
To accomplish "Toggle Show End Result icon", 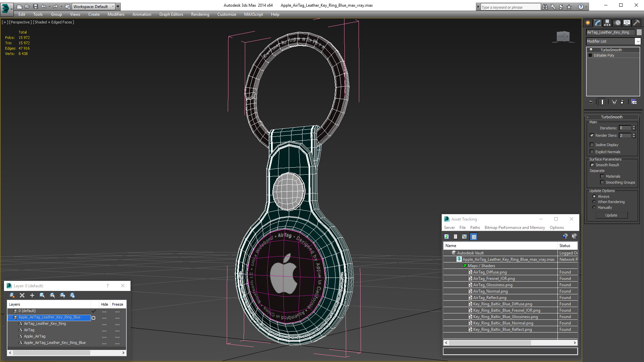I will tap(602, 102).
